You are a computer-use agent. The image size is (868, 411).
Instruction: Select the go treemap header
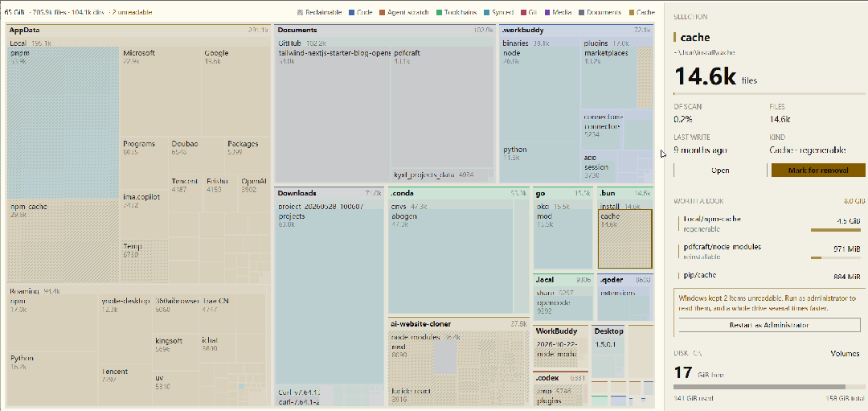tap(563, 193)
